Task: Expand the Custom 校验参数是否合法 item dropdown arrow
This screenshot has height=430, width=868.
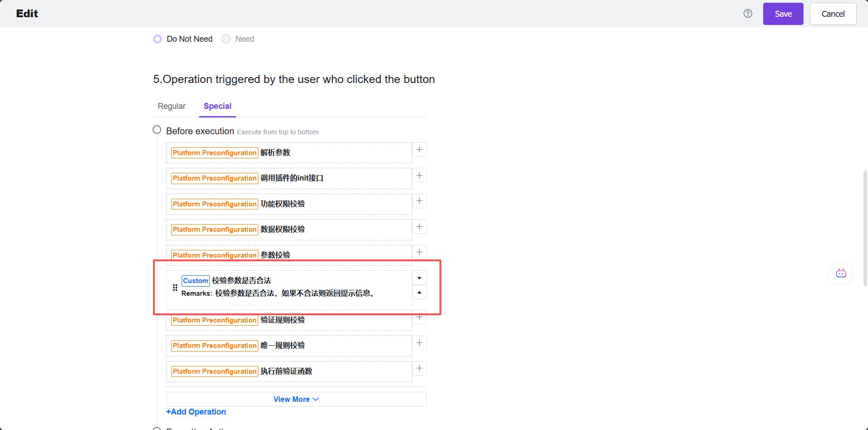Action: tap(419, 277)
